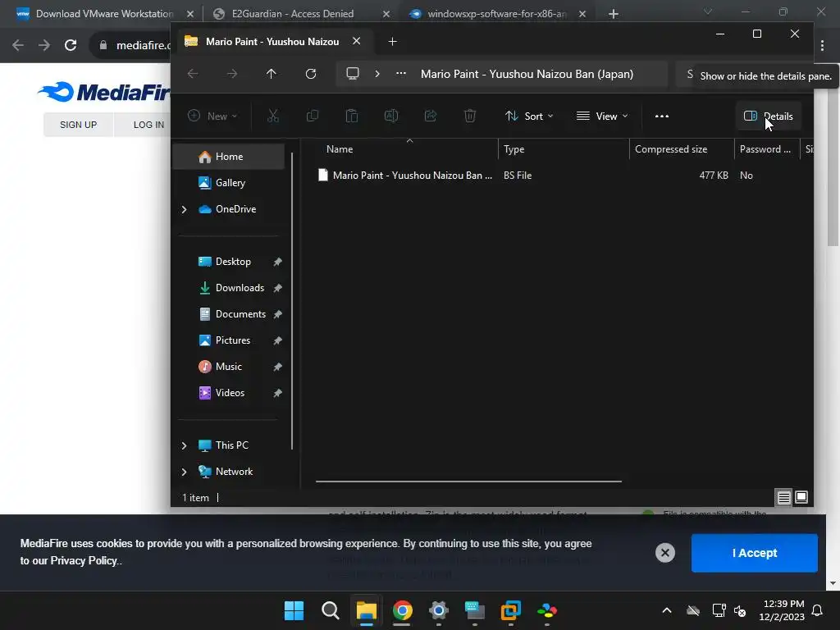Viewport: 840px width, 630px height.
Task: Sort by the Compressed size column header
Action: pyautogui.click(x=682, y=149)
